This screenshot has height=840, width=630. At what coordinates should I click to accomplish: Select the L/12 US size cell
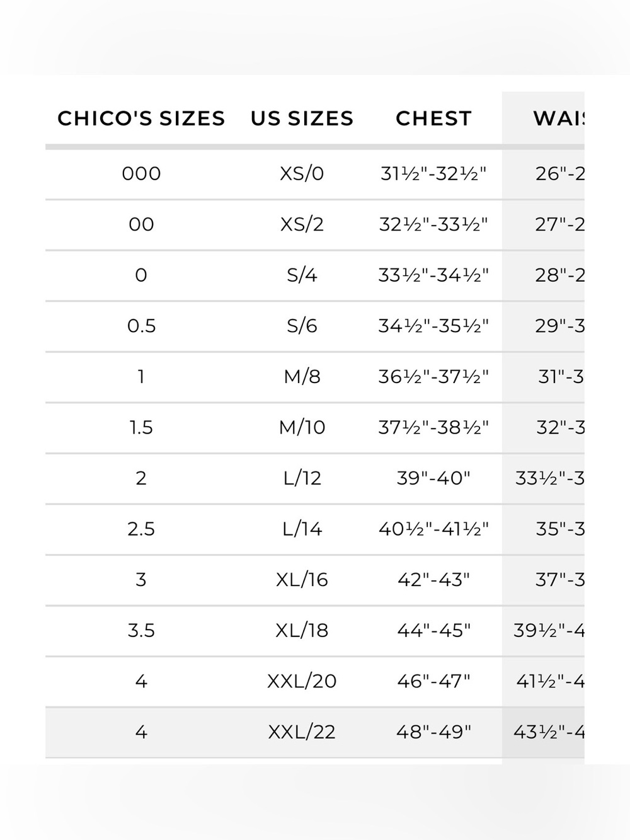302,478
